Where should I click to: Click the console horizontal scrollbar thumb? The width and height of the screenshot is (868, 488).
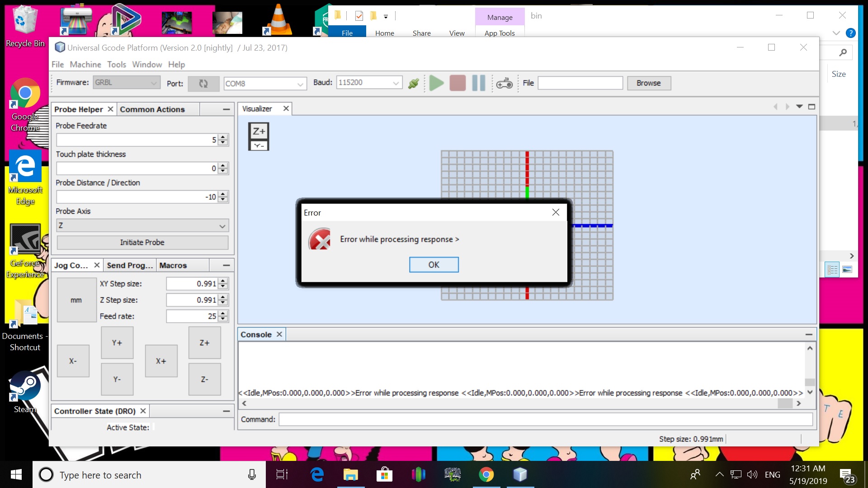785,404
